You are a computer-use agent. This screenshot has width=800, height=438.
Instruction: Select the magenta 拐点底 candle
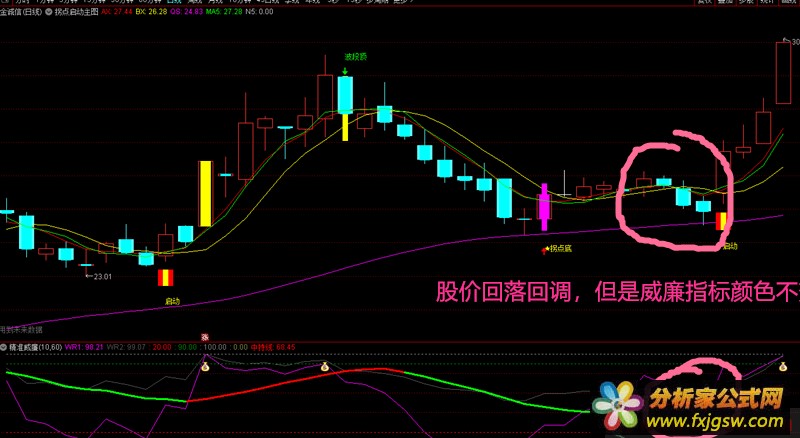[544, 208]
